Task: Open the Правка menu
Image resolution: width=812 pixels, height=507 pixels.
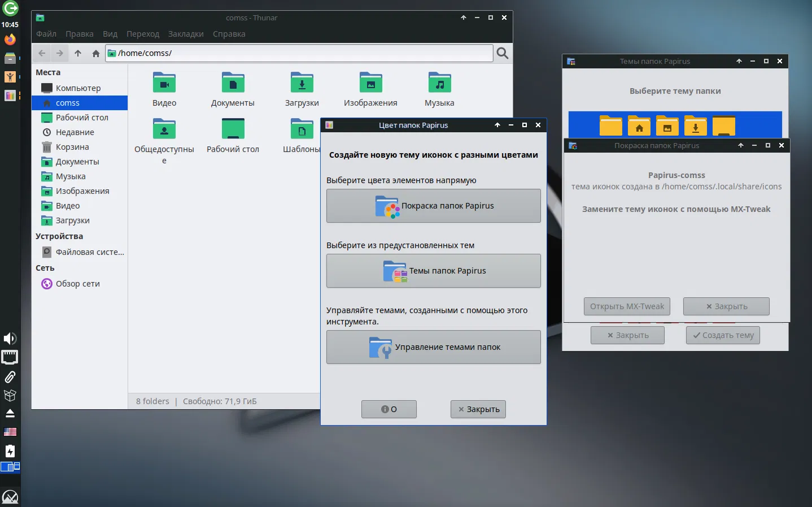Action: click(80, 34)
